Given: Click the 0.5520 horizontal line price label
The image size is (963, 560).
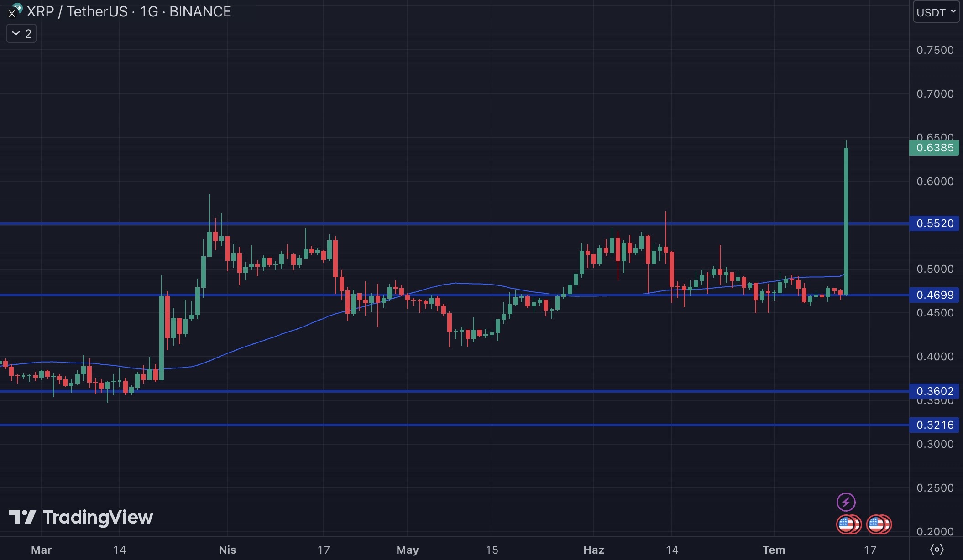Looking at the screenshot, I should tap(934, 223).
